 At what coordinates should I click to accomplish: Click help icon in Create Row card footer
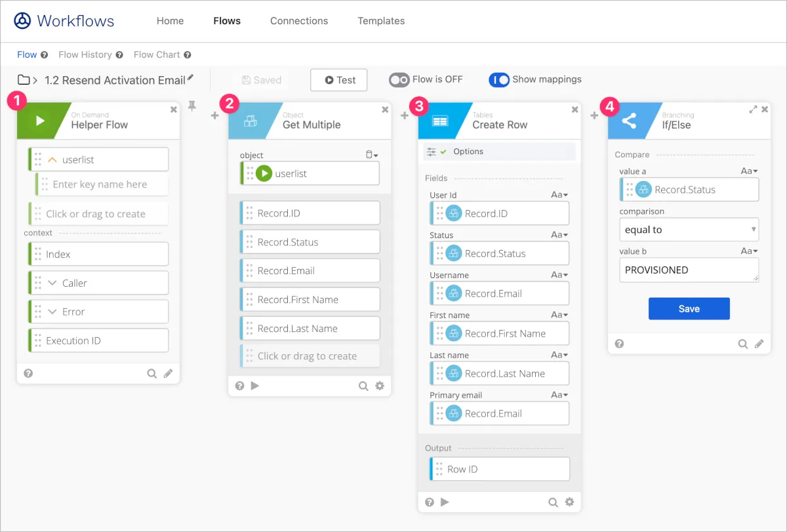430,502
